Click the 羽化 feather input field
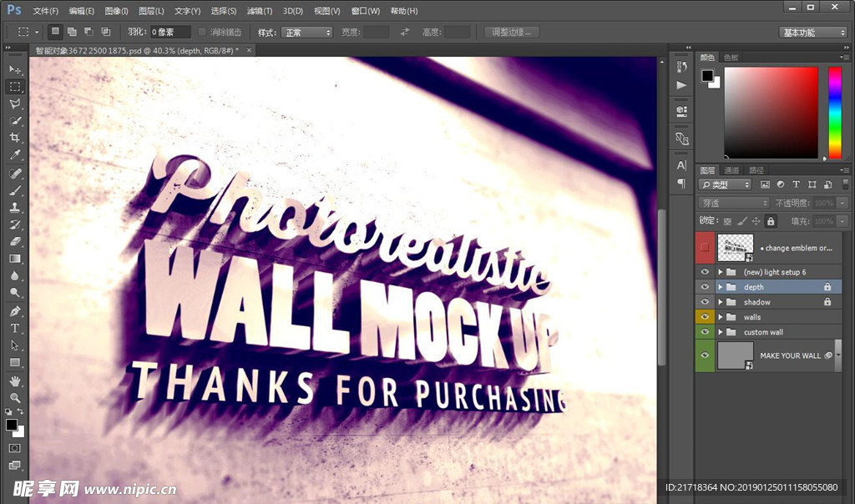 click(170, 33)
